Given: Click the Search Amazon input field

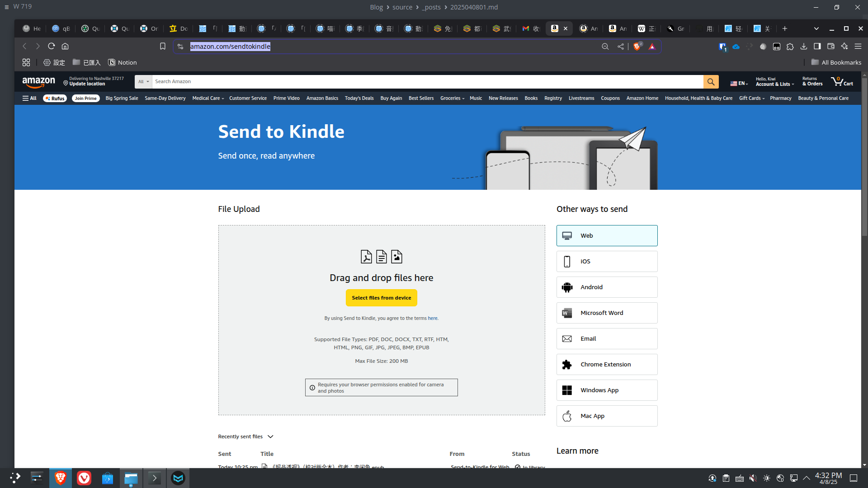Looking at the screenshot, I should (x=427, y=82).
